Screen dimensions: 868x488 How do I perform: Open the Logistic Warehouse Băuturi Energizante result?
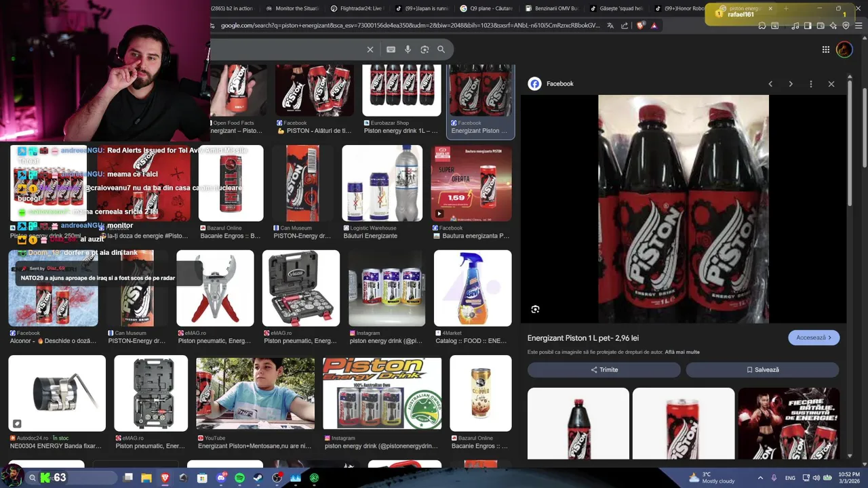pyautogui.click(x=382, y=192)
